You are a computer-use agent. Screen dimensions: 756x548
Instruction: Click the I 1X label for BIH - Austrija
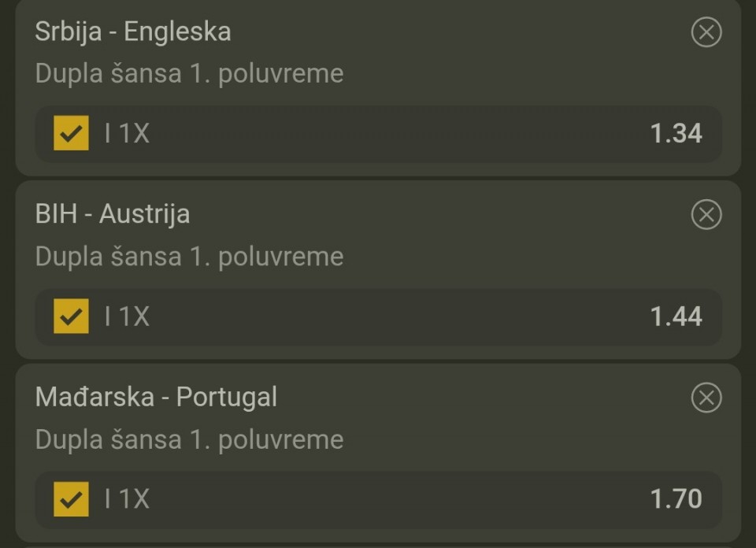(x=127, y=316)
